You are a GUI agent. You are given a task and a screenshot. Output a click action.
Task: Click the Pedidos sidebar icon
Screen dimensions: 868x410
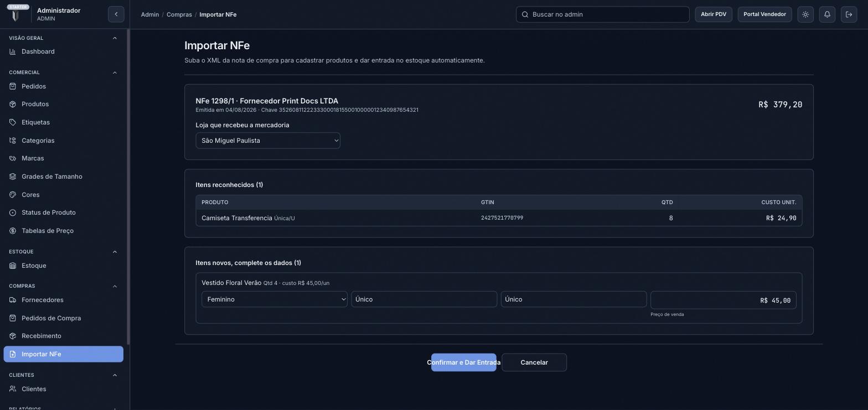[x=13, y=86]
